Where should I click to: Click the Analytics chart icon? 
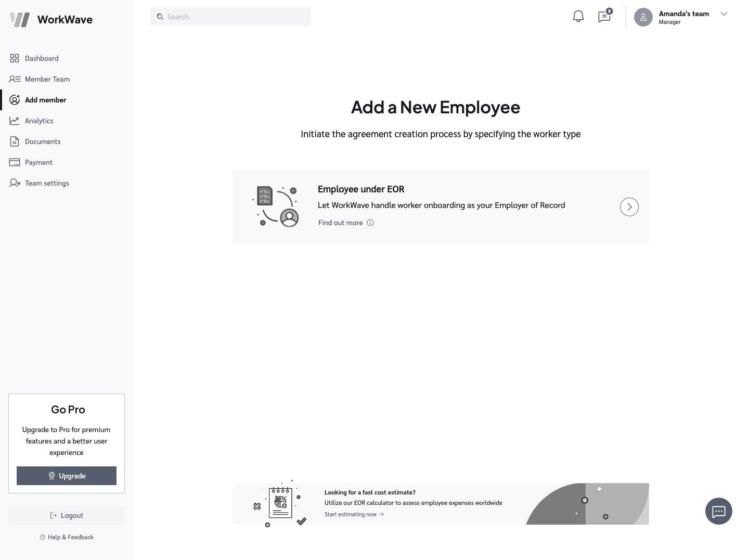[x=15, y=121]
